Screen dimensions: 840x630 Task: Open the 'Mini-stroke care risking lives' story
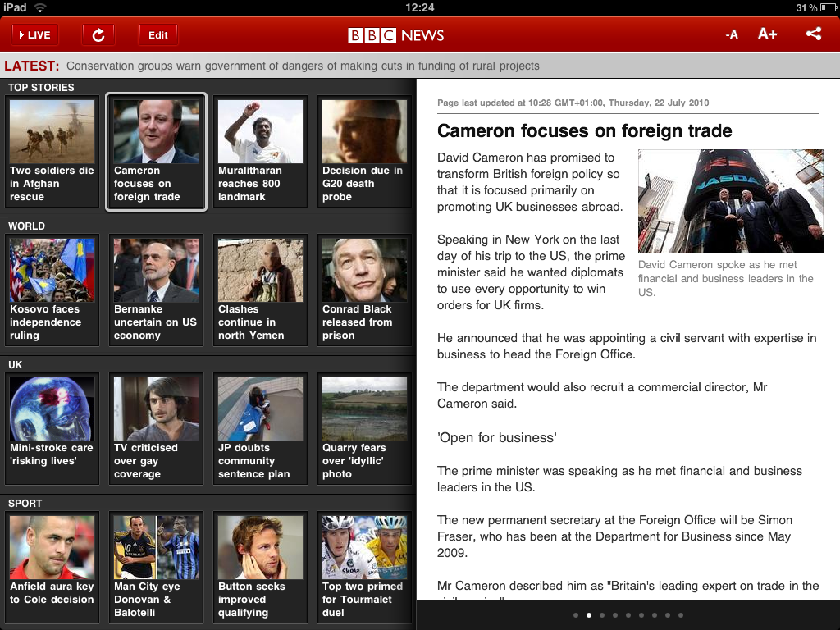tap(52, 429)
